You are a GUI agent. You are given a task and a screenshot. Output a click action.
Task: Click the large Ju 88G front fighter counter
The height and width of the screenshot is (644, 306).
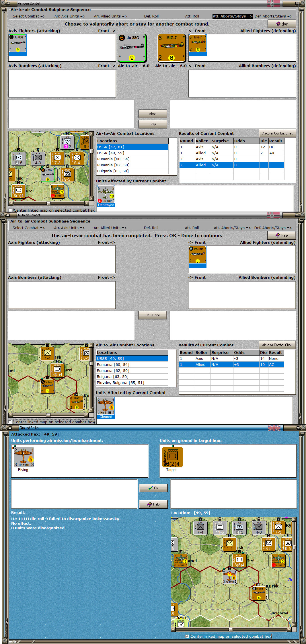pos(132,48)
